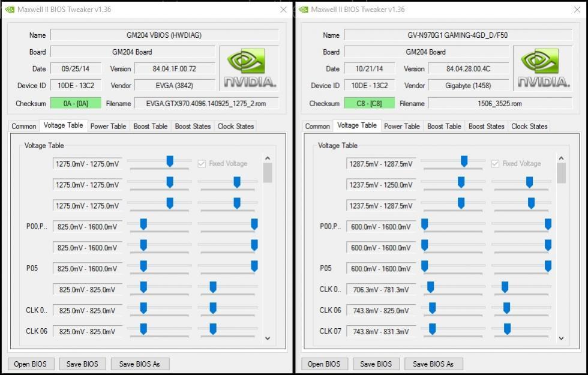
Task: Click 743.8mV - 825.0mV voltage value
Action: click(381, 311)
